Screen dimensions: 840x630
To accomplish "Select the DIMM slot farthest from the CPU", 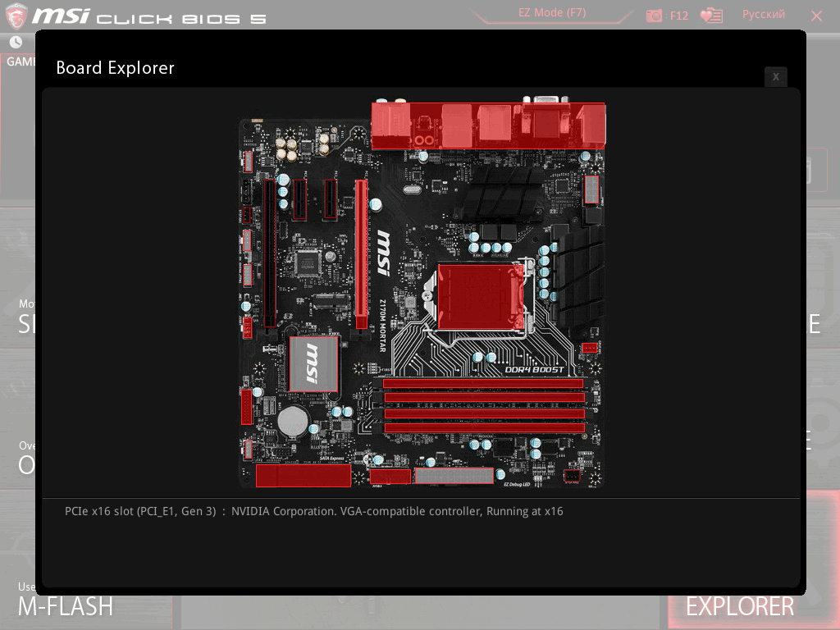I will coord(484,427).
